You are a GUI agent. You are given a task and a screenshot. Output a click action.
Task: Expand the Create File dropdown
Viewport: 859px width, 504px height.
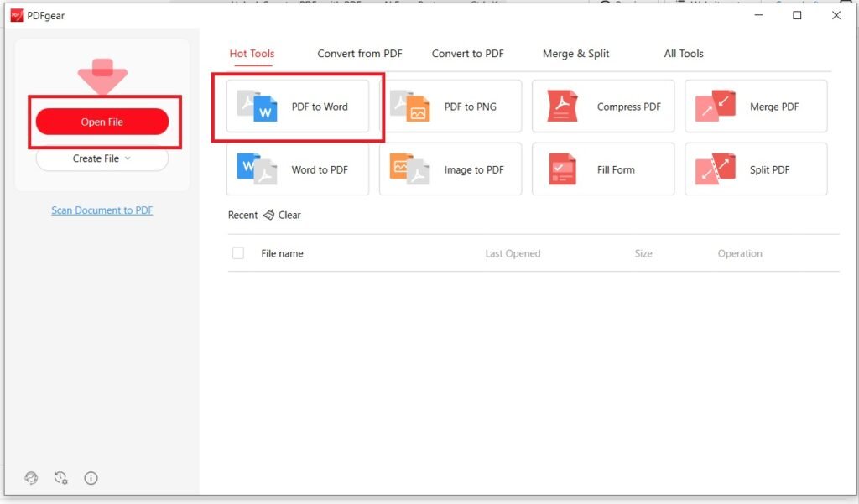pyautogui.click(x=102, y=158)
